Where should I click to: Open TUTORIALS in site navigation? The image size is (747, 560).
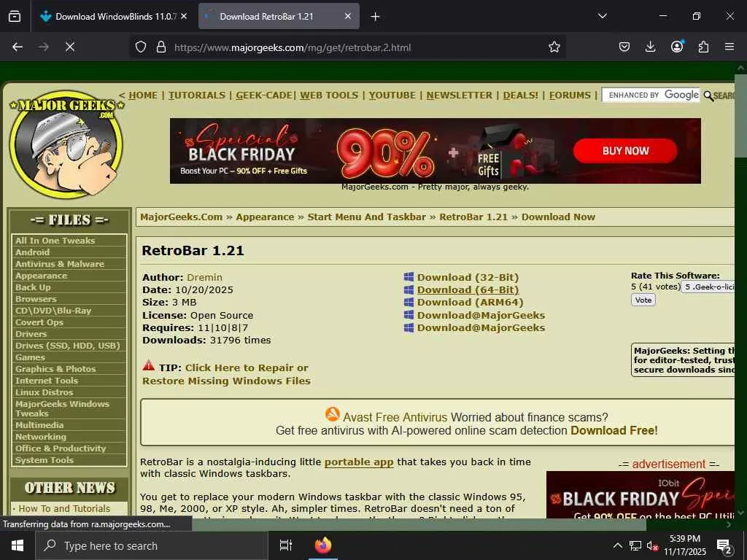click(x=197, y=96)
